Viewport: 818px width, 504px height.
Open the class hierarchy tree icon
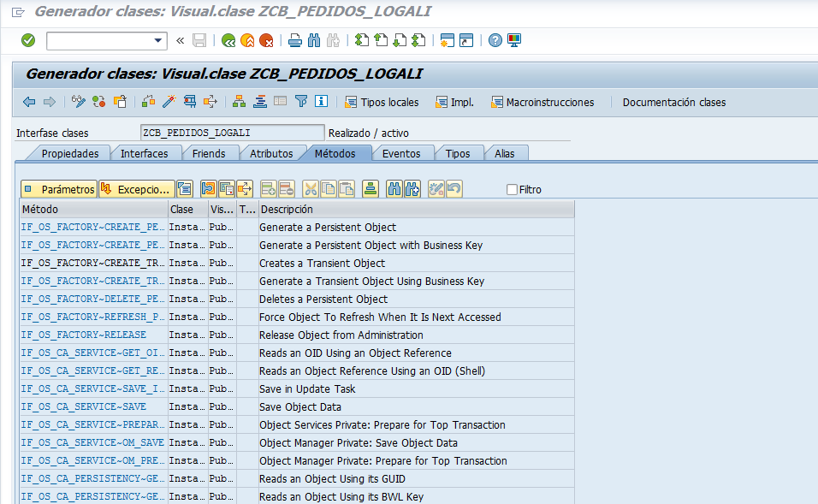239,102
